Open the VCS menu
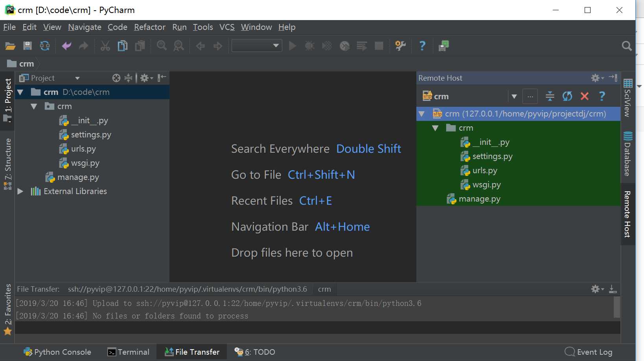 pos(227,27)
